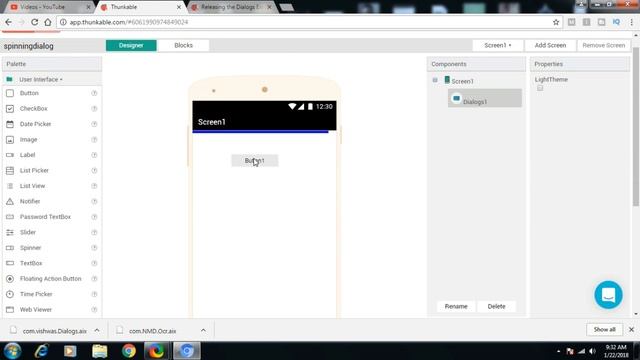Open Windows Start menu
This screenshot has height=360, width=640.
[13, 351]
